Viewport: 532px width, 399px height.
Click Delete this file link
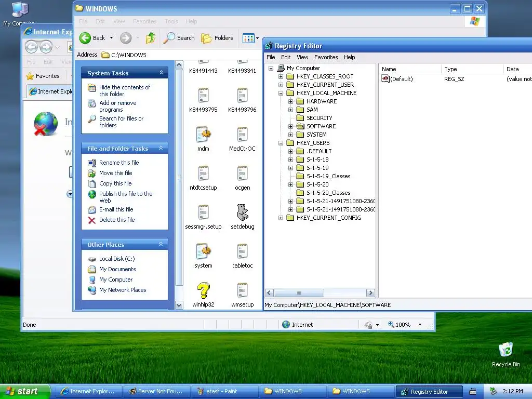point(117,220)
